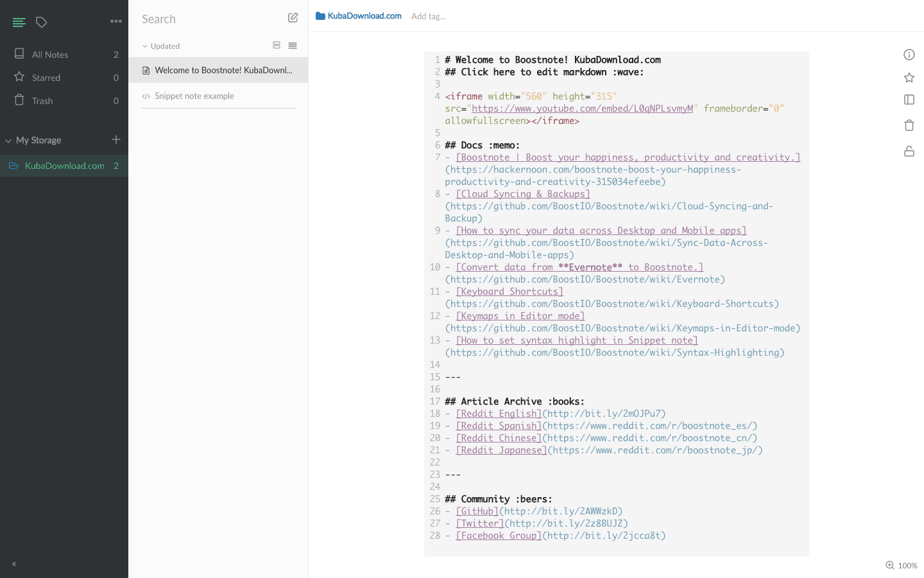Click the Reddit Japanese link

(501, 450)
